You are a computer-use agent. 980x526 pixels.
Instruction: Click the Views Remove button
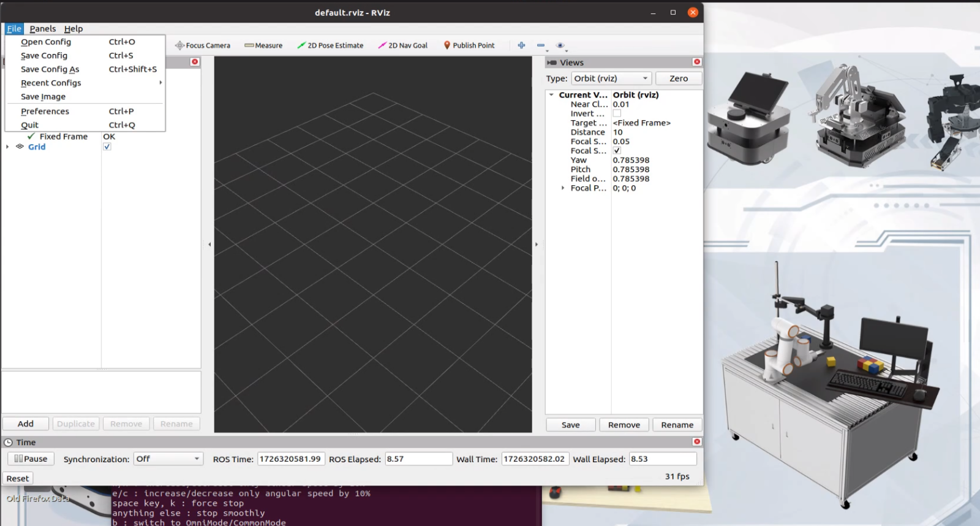pyautogui.click(x=624, y=425)
